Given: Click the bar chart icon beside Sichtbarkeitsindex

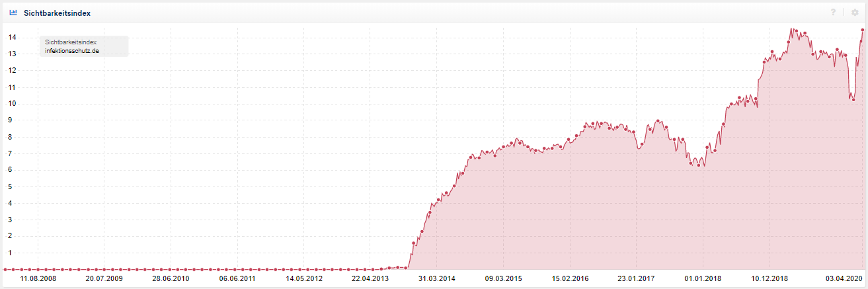Looking at the screenshot, I should tap(13, 13).
